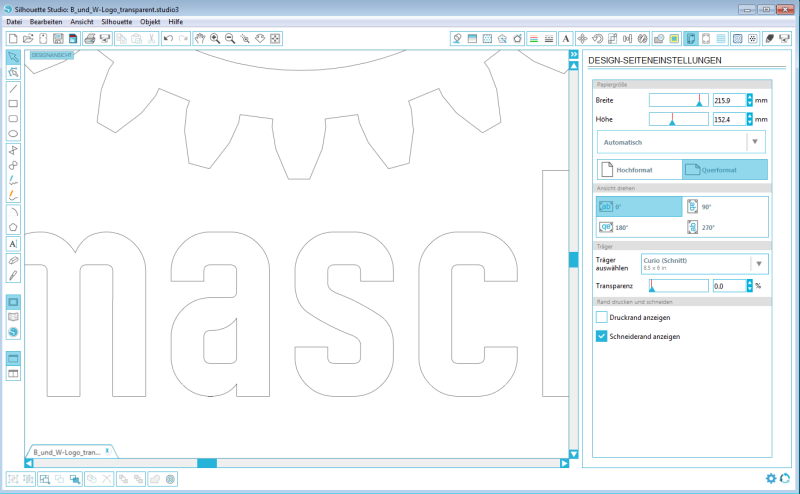This screenshot has width=800, height=494.
Task: Click the Höhe stepper arrows
Action: 749,119
